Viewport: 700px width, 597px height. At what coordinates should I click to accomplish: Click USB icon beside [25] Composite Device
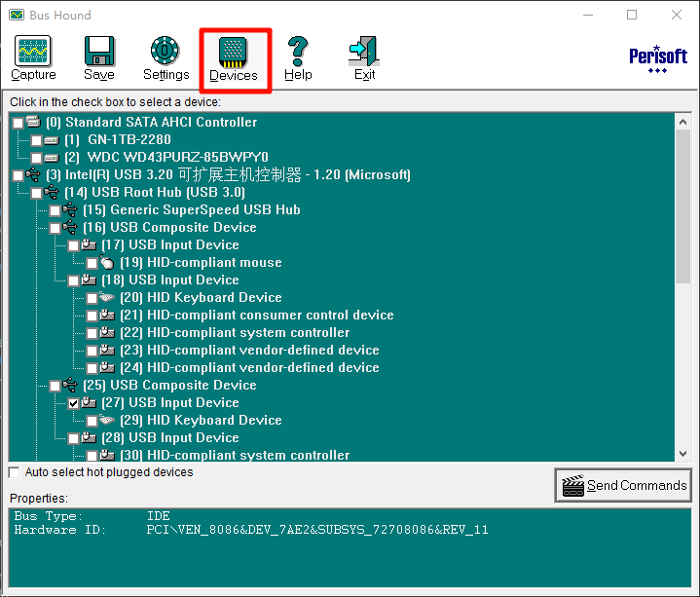point(70,385)
